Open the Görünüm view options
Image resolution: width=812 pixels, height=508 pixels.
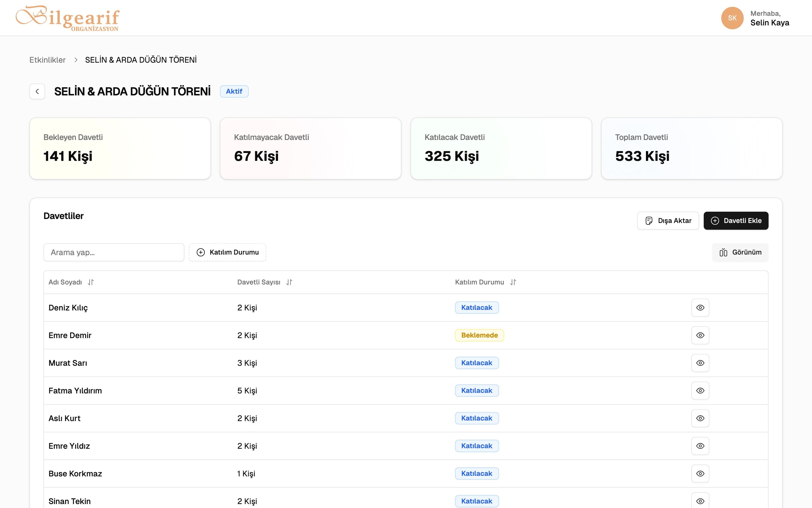pyautogui.click(x=740, y=252)
